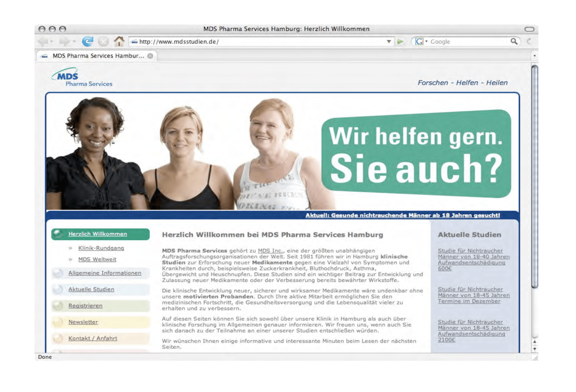Open the MDS Weltweit submenu link

pos(97,259)
